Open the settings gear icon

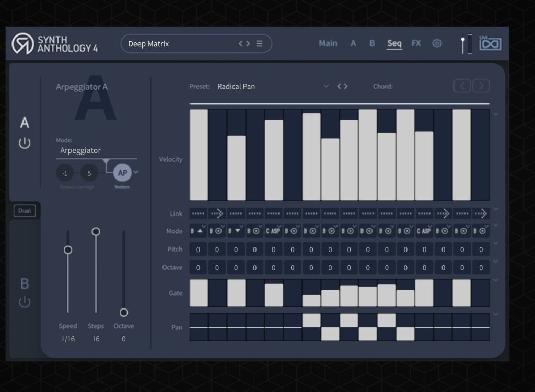[x=437, y=43]
